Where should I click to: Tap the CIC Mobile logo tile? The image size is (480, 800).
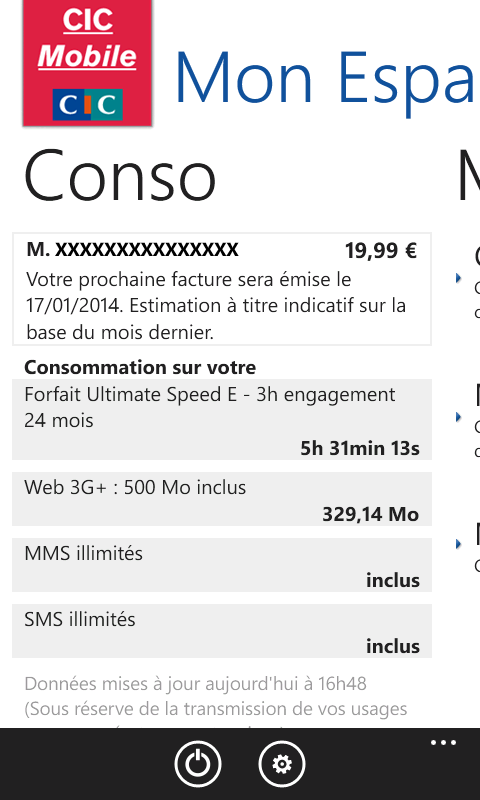pyautogui.click(x=87, y=62)
